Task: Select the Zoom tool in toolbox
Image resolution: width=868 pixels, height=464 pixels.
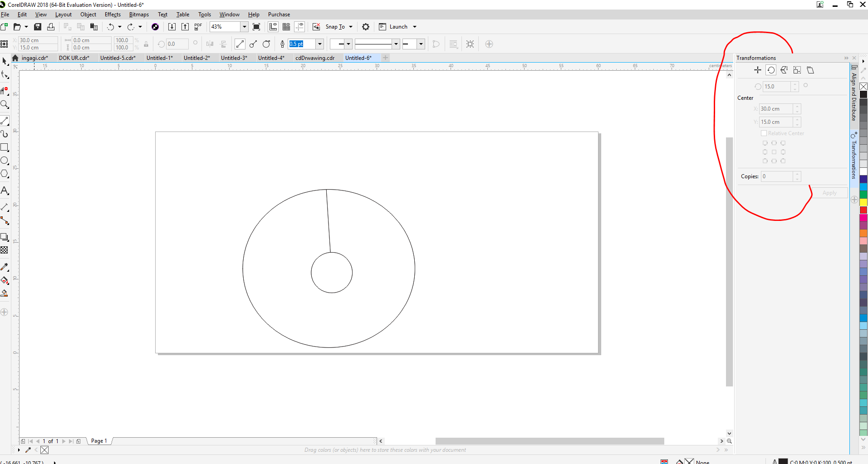Action: pos(5,105)
